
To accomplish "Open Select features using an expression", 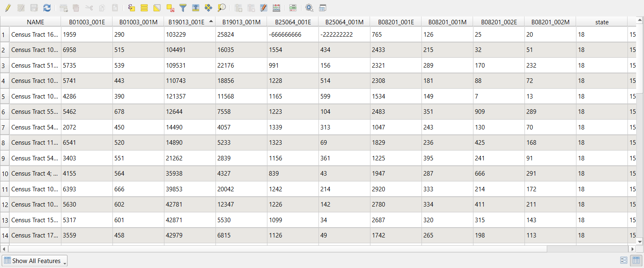I will pyautogui.click(x=131, y=8).
